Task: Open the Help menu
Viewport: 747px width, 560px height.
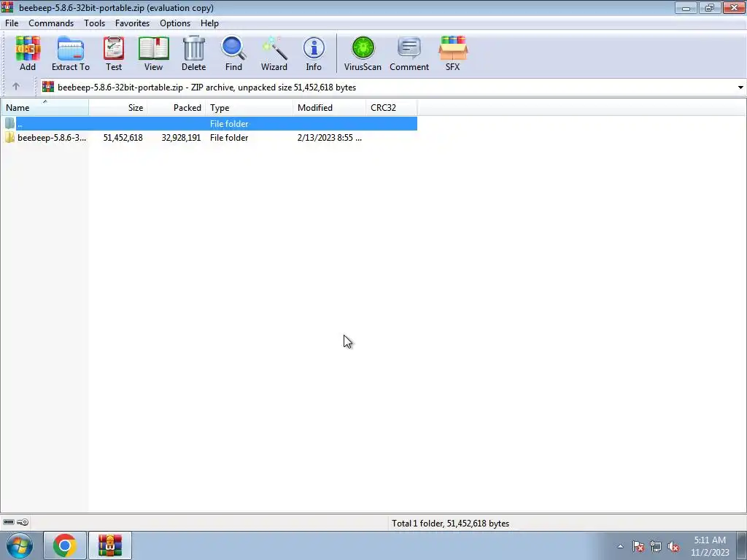Action: [209, 23]
